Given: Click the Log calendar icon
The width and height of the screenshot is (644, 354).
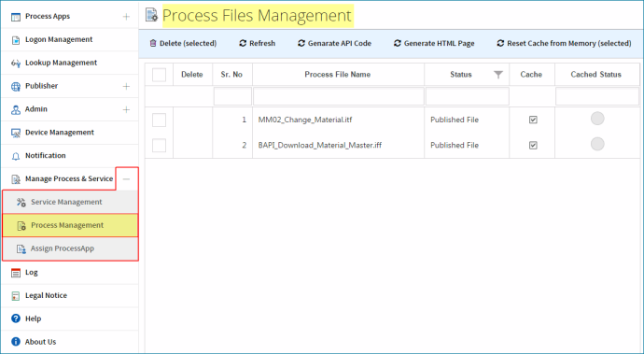Looking at the screenshot, I should (16, 273).
